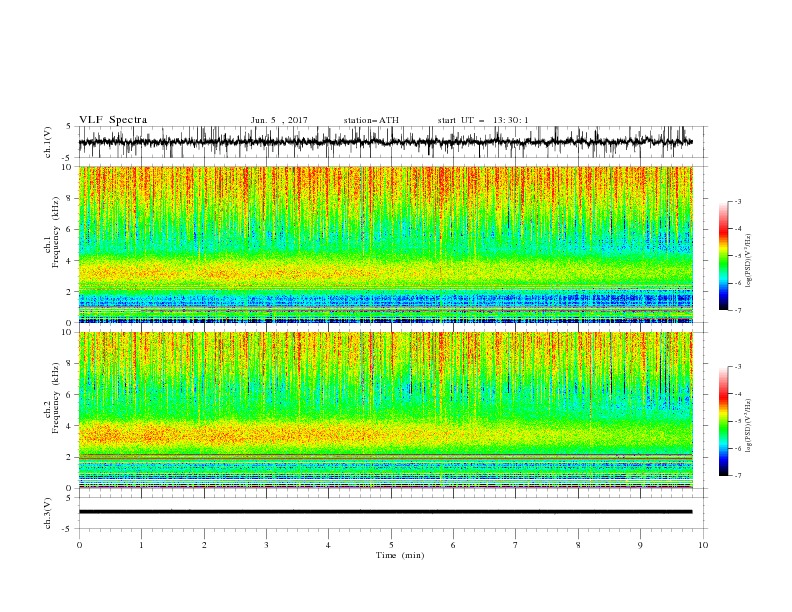Click the ch.1 "Frequency (kHz)" axis label

pos(55,233)
